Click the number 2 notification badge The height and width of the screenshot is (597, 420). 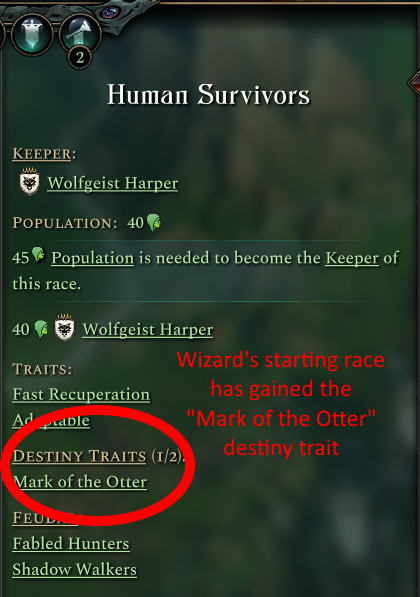[79, 58]
